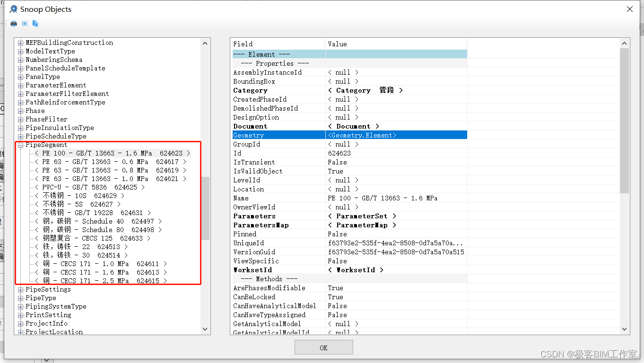Click the VersionGuid field row
This screenshot has width=644, height=363.
click(x=349, y=252)
